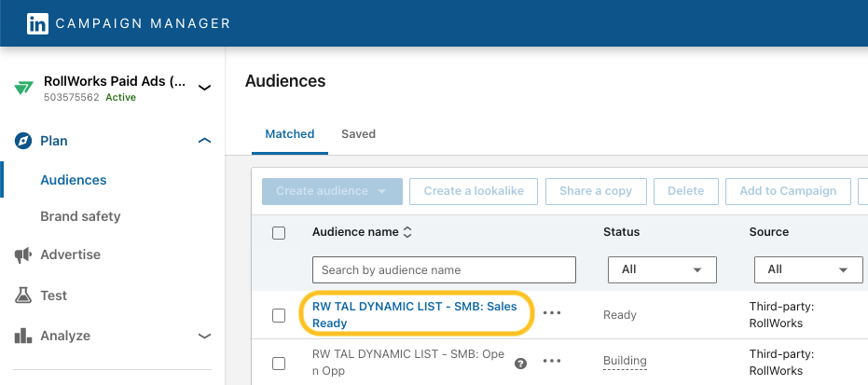Switch to the Saved tab

click(x=358, y=134)
